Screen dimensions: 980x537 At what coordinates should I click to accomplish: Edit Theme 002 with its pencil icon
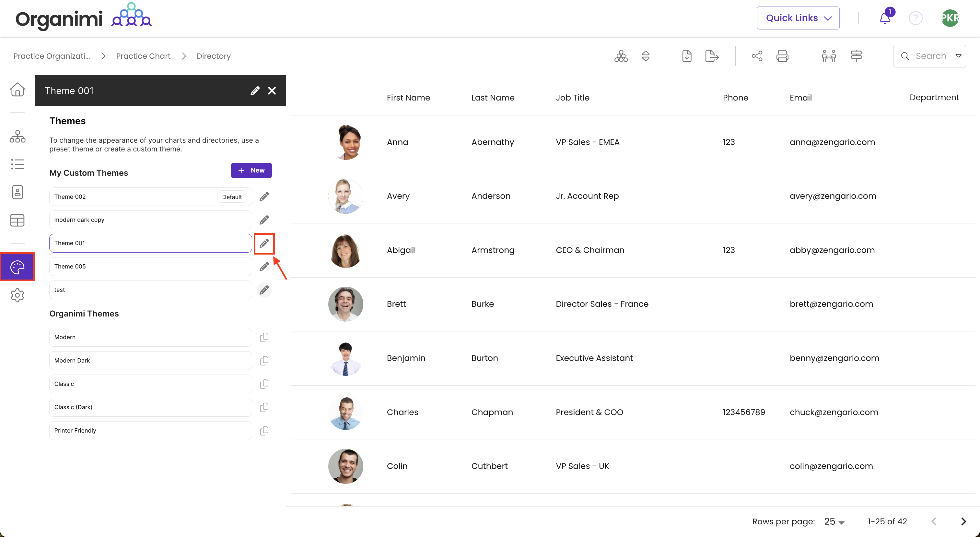[x=264, y=197]
